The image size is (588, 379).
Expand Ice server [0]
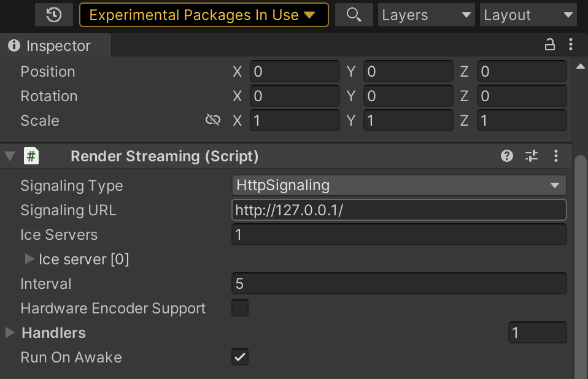point(29,259)
